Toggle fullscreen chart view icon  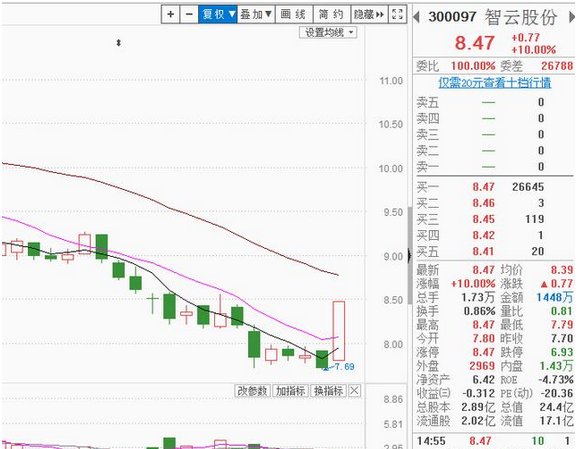pos(397,14)
